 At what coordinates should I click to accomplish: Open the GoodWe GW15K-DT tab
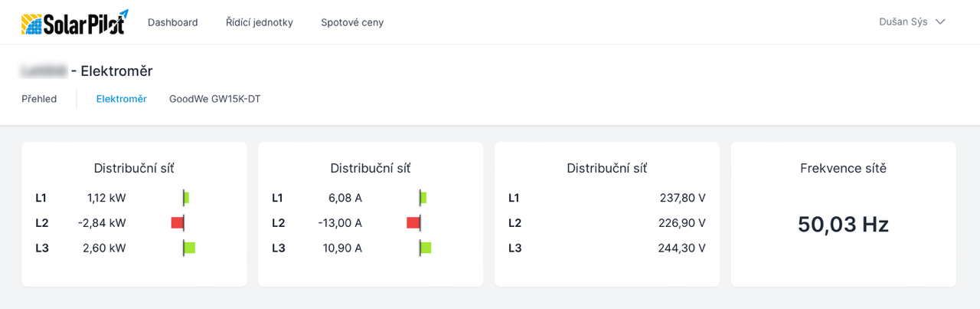[x=214, y=99]
